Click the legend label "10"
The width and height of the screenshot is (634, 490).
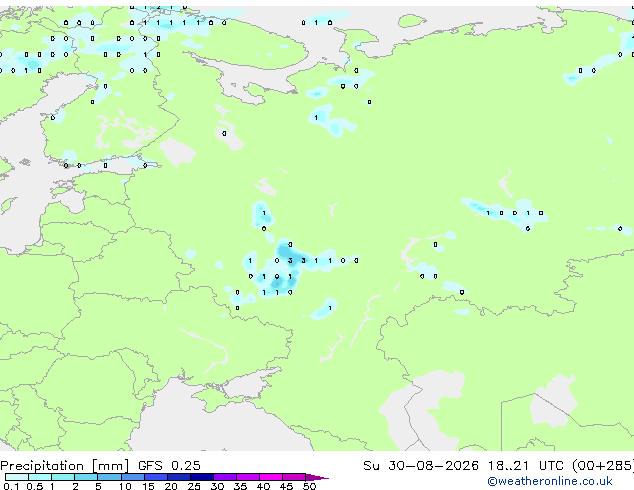[x=125, y=486]
